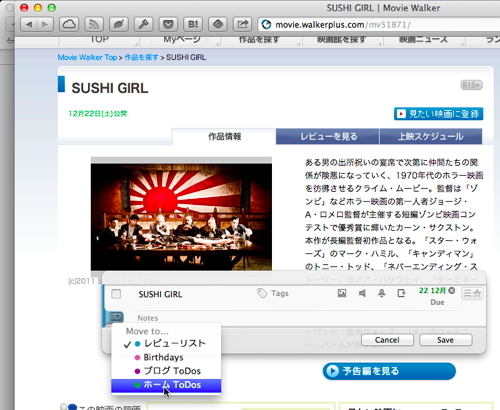500x410 pixels.
Task: Click the R15+ rating badge
Action: coord(472,85)
